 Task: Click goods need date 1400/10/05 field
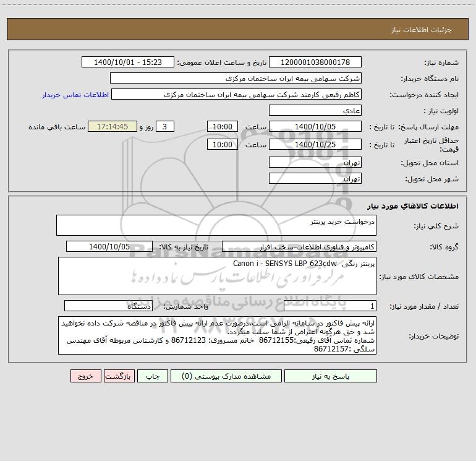[x=109, y=246]
